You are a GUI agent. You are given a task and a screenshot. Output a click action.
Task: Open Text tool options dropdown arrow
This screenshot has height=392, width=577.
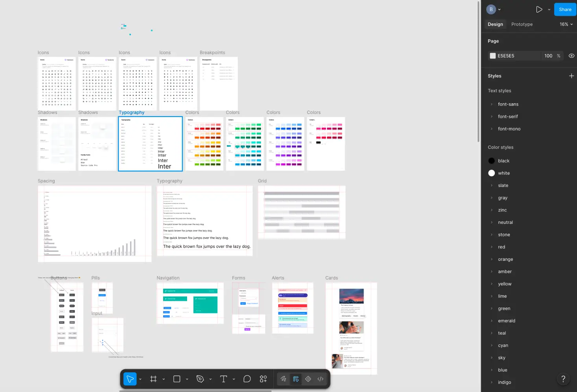234,379
